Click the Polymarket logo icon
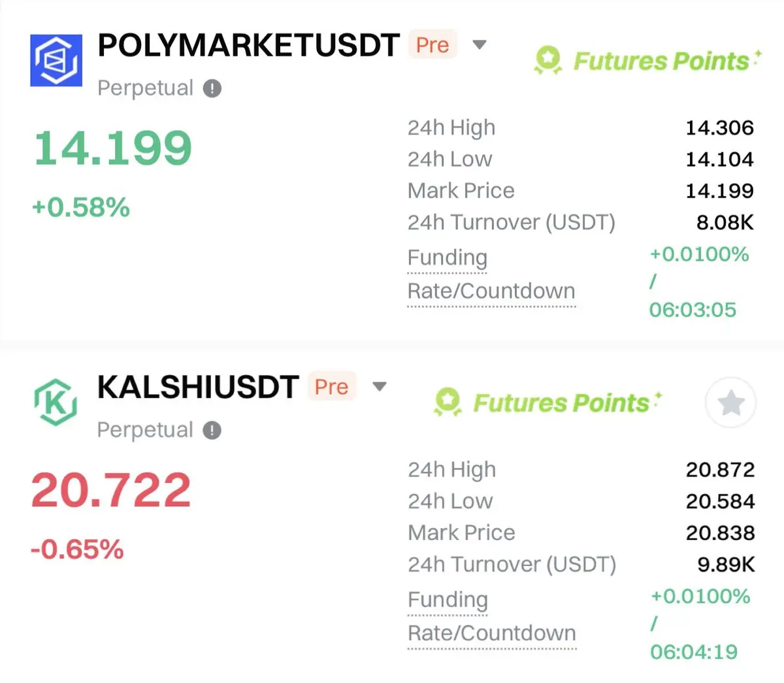784x683 pixels. [56, 61]
